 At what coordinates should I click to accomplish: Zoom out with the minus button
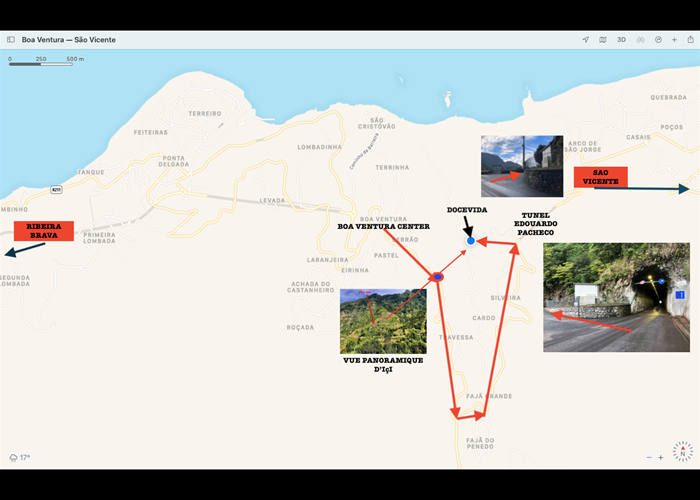pyautogui.click(x=649, y=458)
